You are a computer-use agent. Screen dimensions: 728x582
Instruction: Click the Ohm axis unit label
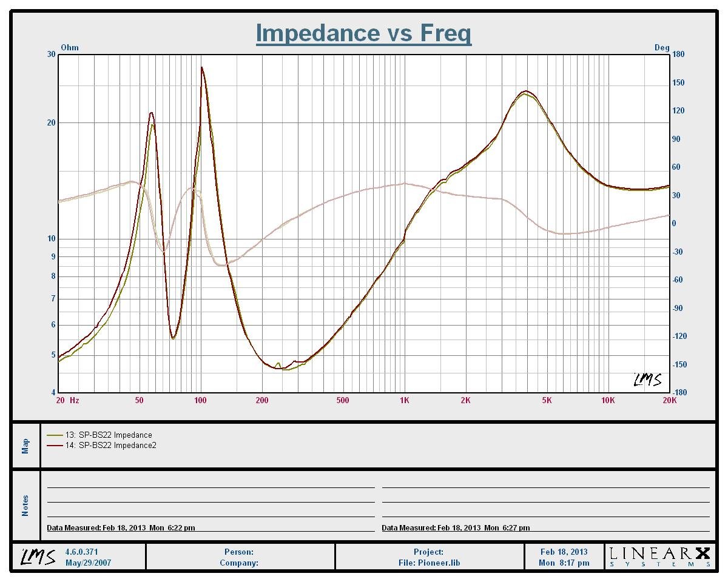(70, 47)
